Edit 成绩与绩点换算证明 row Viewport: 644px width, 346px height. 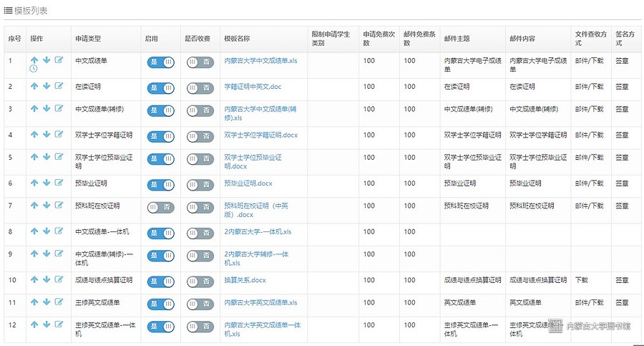coord(59,279)
